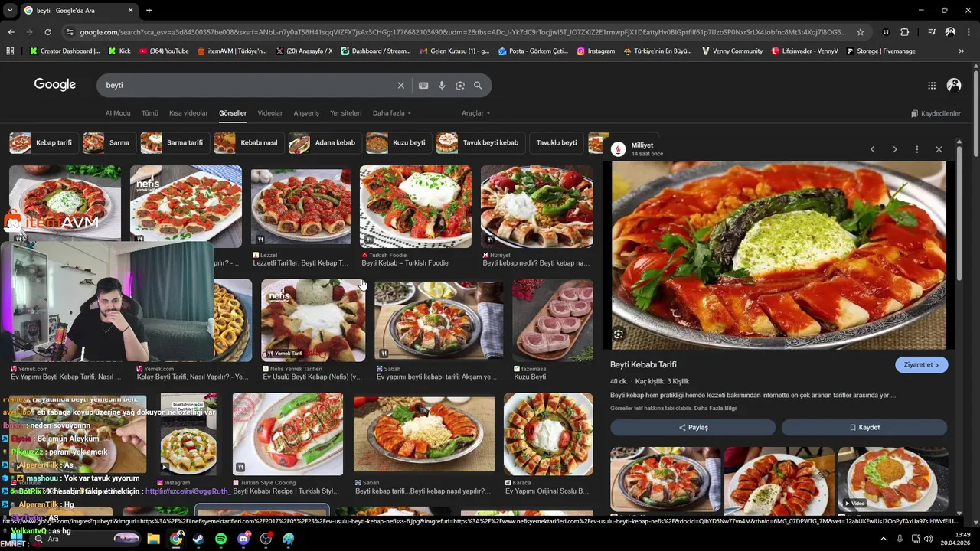980x551 pixels.
Task: Search by image with Google Lens icon
Action: 460,86
